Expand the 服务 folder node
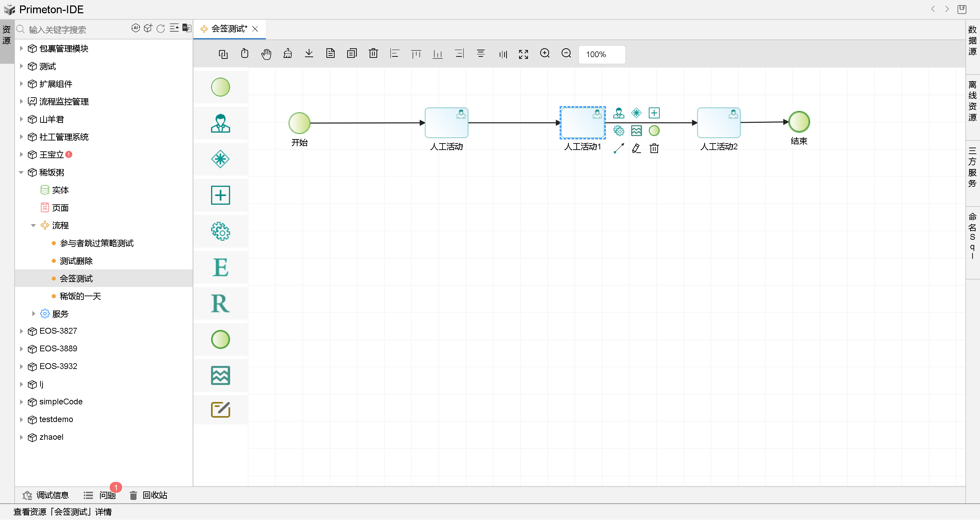 (x=33, y=314)
